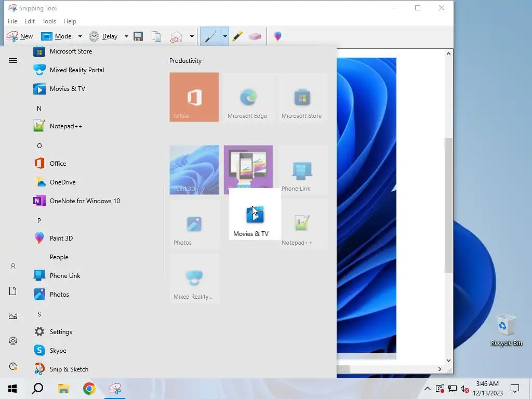This screenshot has height=399, width=532.
Task: Open the Delay button in Snipping Tool
Action: (x=103, y=36)
